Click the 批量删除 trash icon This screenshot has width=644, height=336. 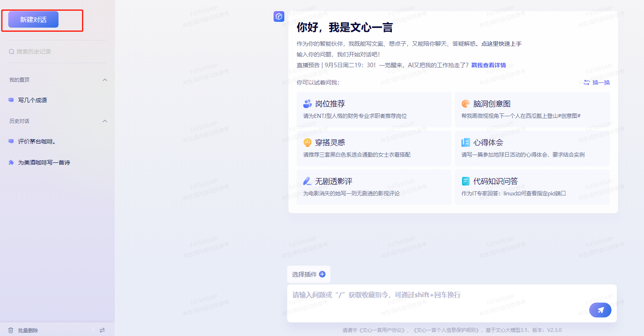coord(11,330)
